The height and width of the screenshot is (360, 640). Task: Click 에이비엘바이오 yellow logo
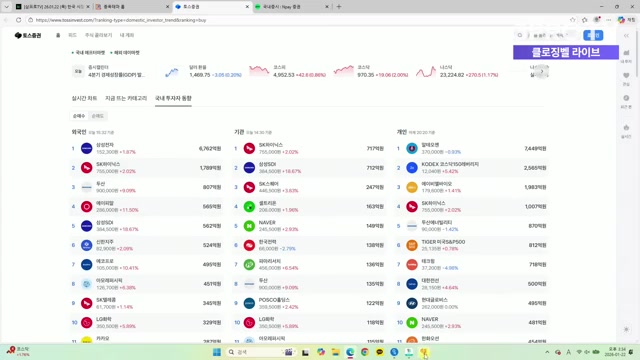pyautogui.click(x=412, y=187)
